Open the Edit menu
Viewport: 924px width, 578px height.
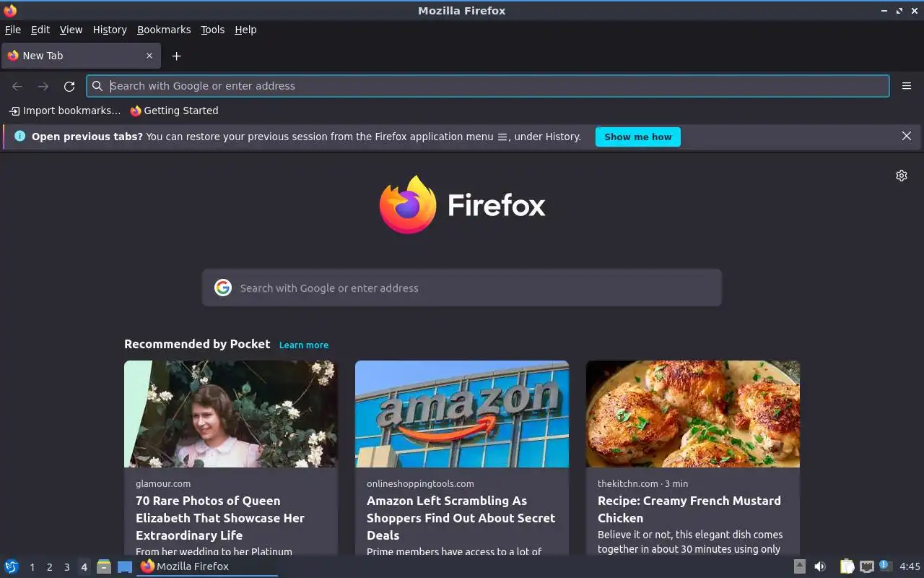pyautogui.click(x=40, y=30)
